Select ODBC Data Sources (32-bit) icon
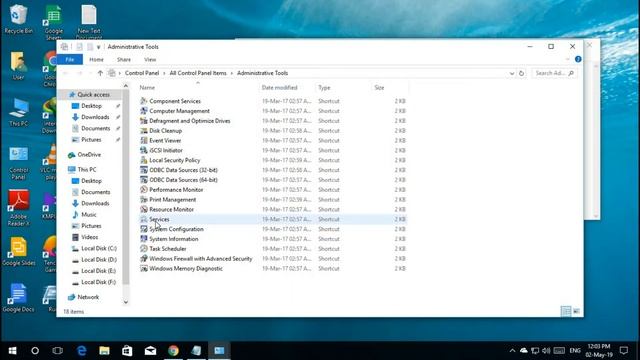 [x=144, y=170]
